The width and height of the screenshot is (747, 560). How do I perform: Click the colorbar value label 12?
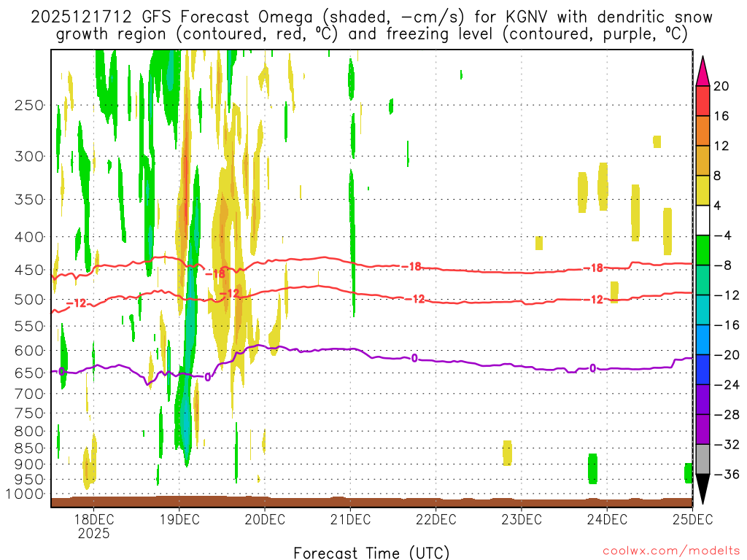point(721,146)
